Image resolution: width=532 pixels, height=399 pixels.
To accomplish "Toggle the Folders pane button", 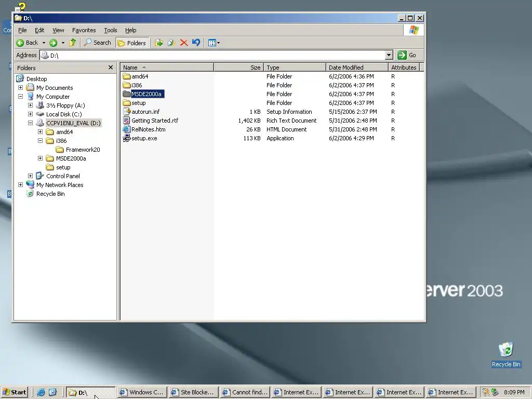I will click(132, 43).
